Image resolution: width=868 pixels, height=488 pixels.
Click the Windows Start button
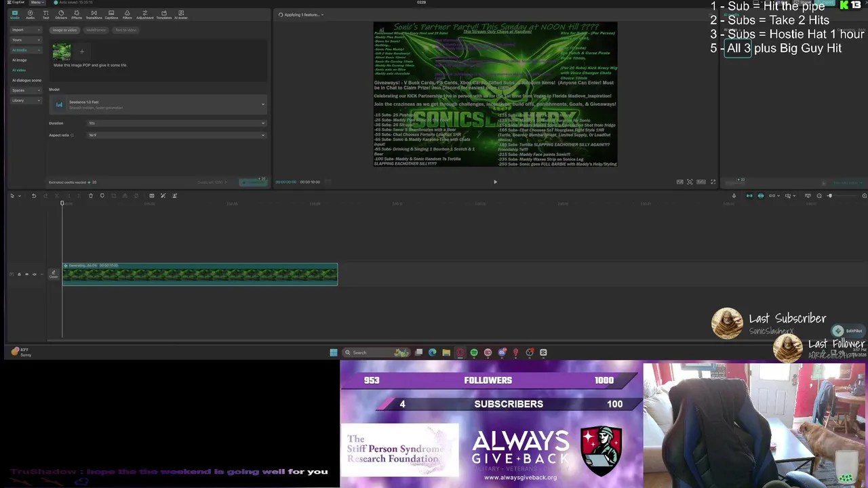tap(334, 352)
